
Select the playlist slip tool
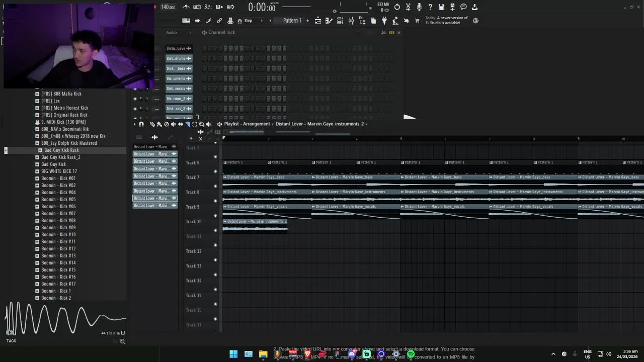pyautogui.click(x=181, y=124)
